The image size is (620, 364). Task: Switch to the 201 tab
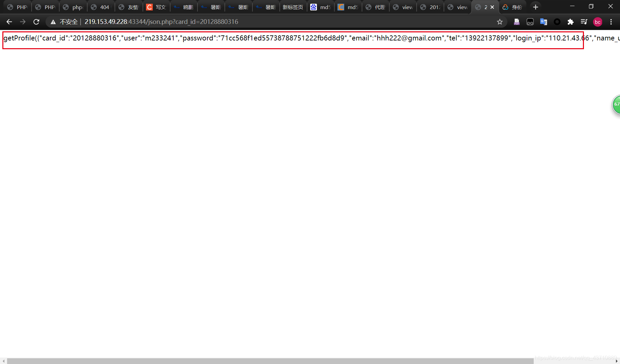[431, 7]
